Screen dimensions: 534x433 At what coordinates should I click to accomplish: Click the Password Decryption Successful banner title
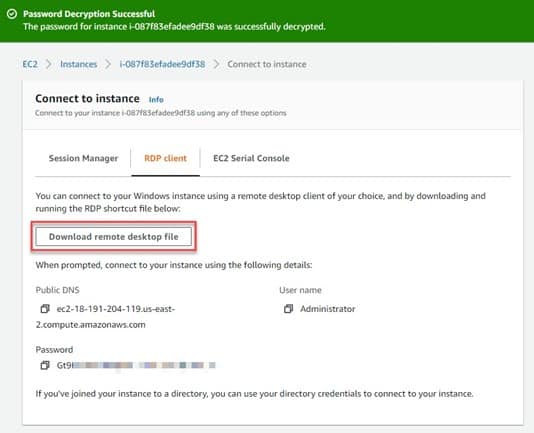click(89, 14)
